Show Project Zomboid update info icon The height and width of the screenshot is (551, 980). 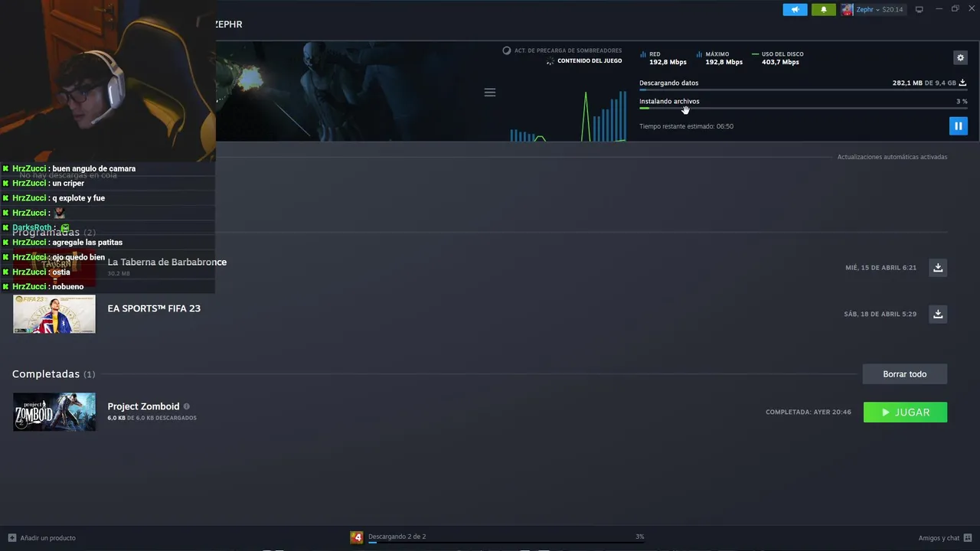[186, 406]
